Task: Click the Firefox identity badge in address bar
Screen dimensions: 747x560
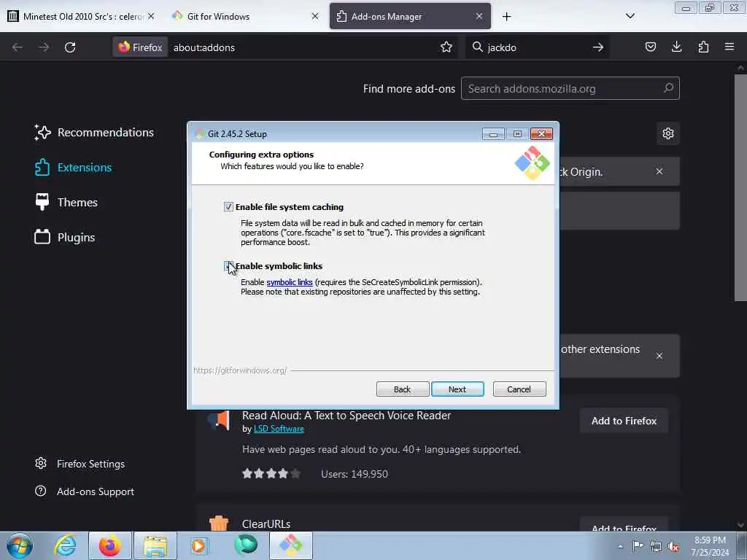Action: point(141,47)
